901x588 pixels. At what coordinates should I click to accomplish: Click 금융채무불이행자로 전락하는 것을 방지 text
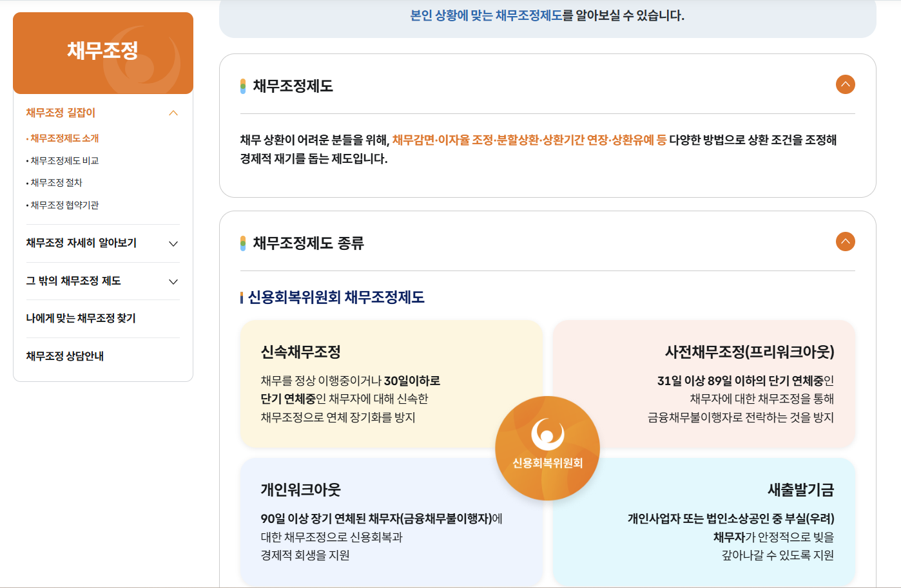(x=741, y=417)
